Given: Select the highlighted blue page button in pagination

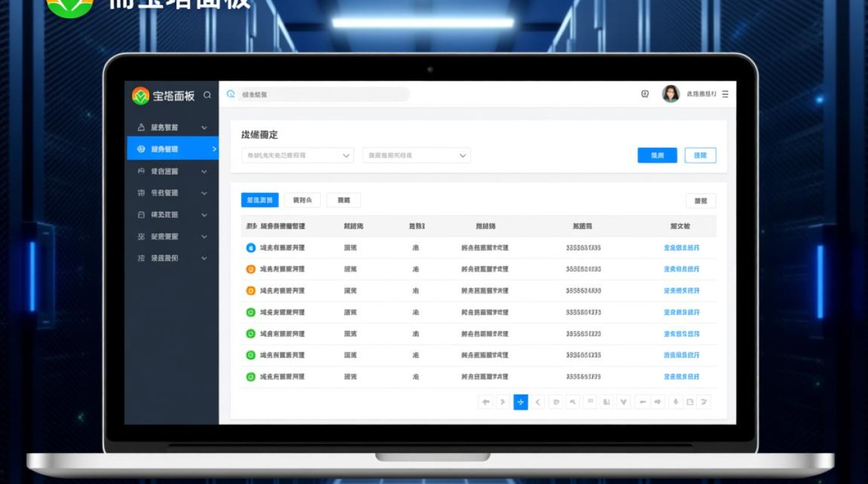Looking at the screenshot, I should tap(521, 402).
